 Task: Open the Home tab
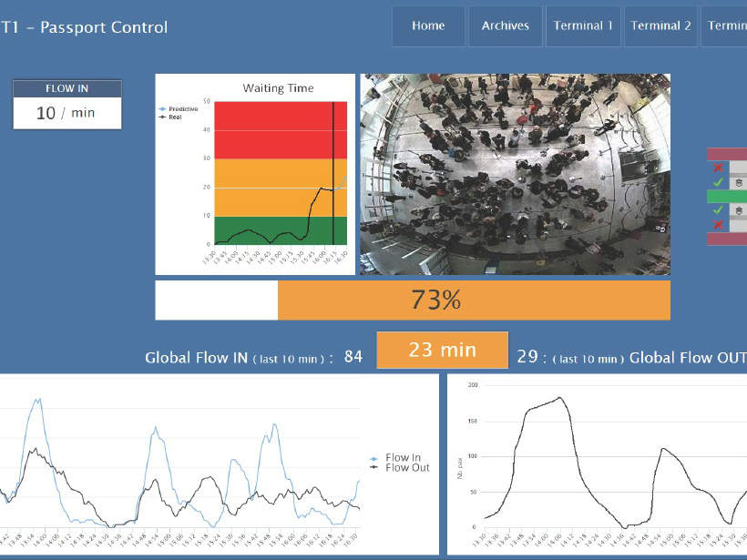tap(428, 26)
